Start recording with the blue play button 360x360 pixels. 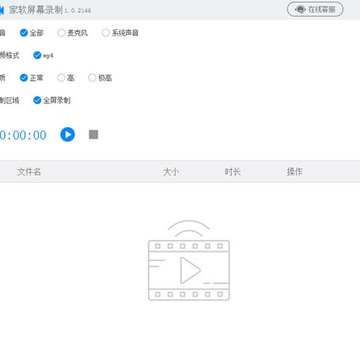[68, 135]
